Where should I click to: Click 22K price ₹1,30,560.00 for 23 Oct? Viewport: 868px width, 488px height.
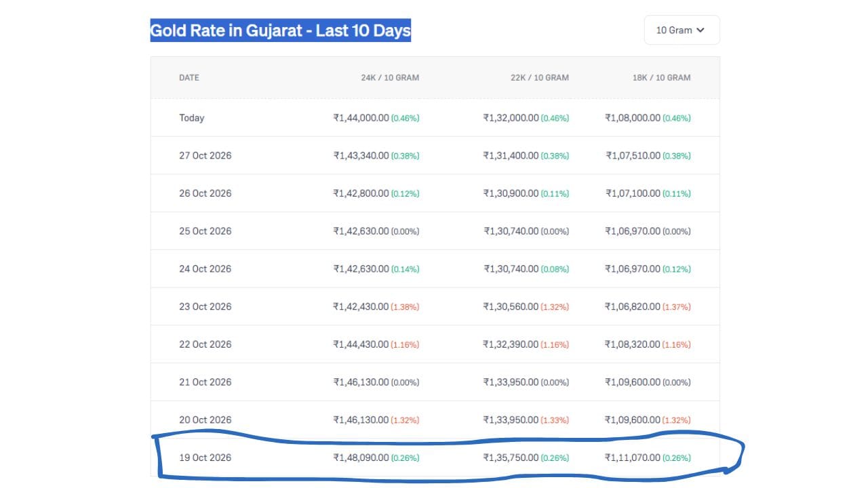tap(511, 306)
